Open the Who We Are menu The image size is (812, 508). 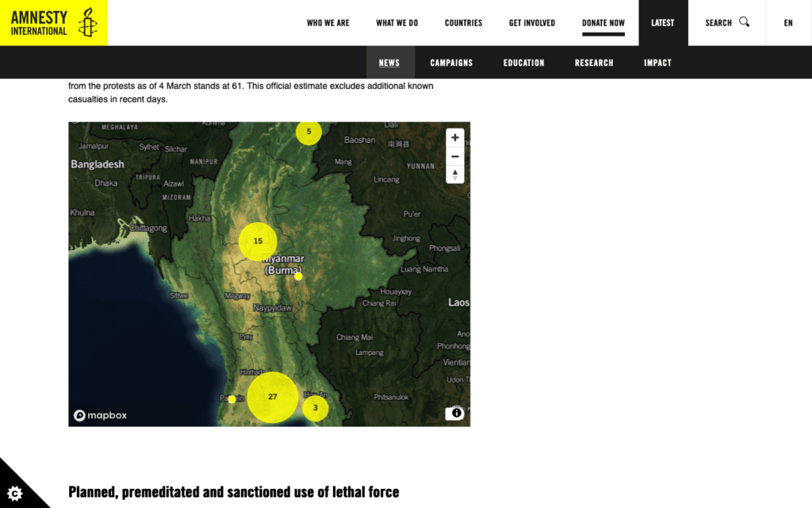(x=327, y=23)
